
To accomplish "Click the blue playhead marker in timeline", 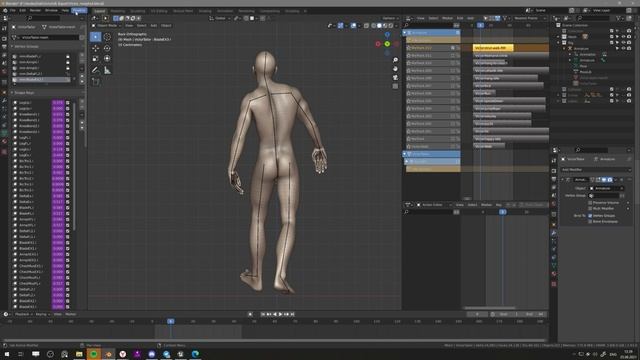I will tap(171, 322).
